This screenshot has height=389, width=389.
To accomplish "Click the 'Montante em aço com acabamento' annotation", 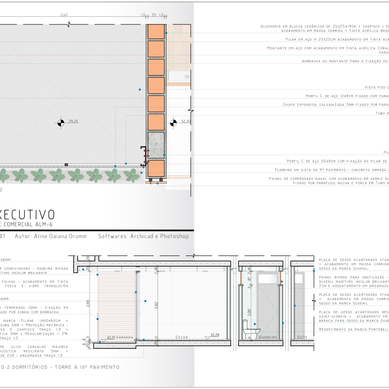I will pos(328,50).
